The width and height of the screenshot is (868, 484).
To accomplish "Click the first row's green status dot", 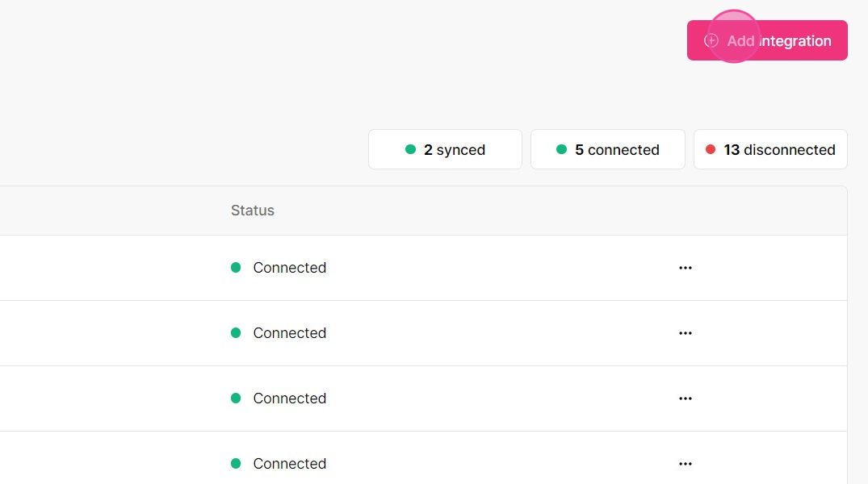I will (x=236, y=268).
